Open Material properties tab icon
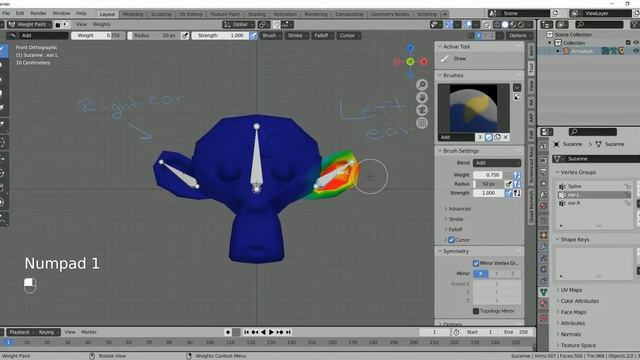Viewport: 640px width, 360px height. click(544, 304)
